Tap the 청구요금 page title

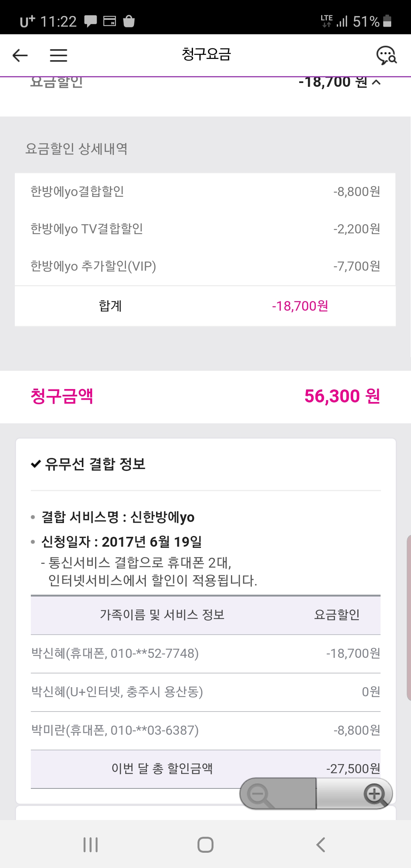click(x=206, y=54)
